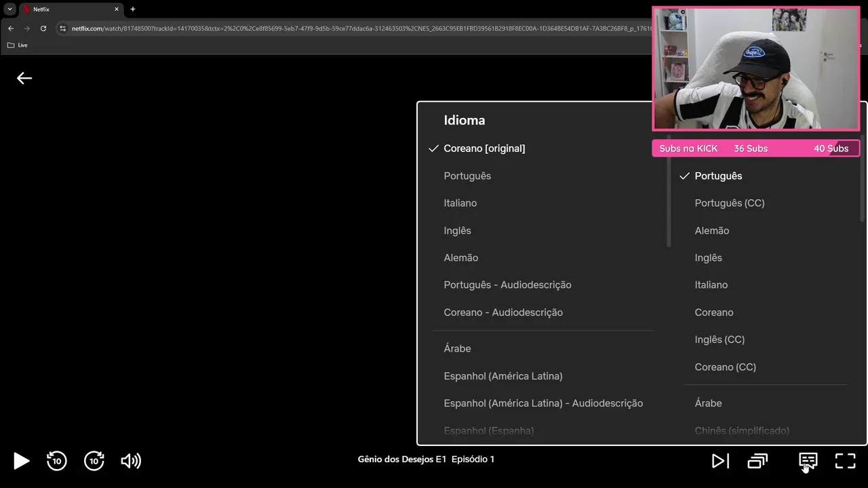Click the Idioma heading

point(465,121)
